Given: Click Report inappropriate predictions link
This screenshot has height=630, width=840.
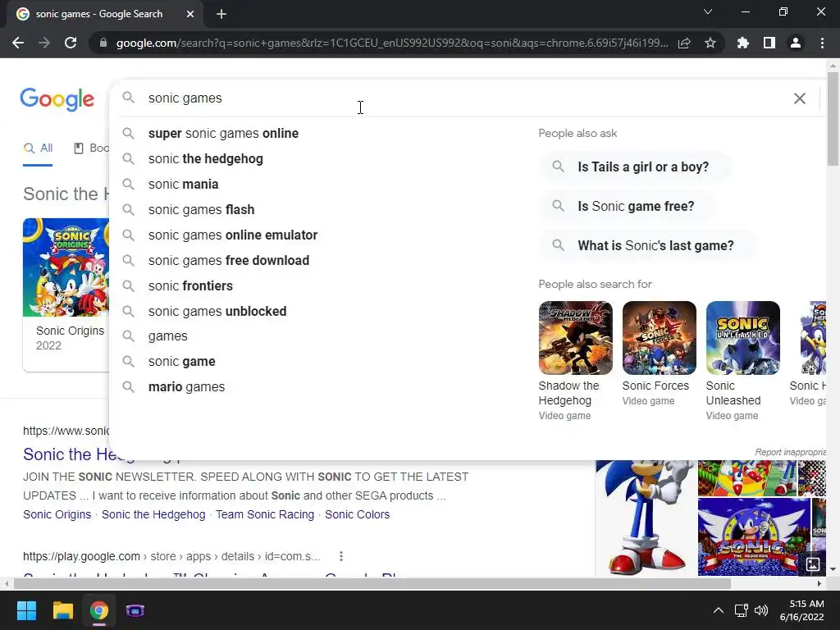Looking at the screenshot, I should point(791,452).
